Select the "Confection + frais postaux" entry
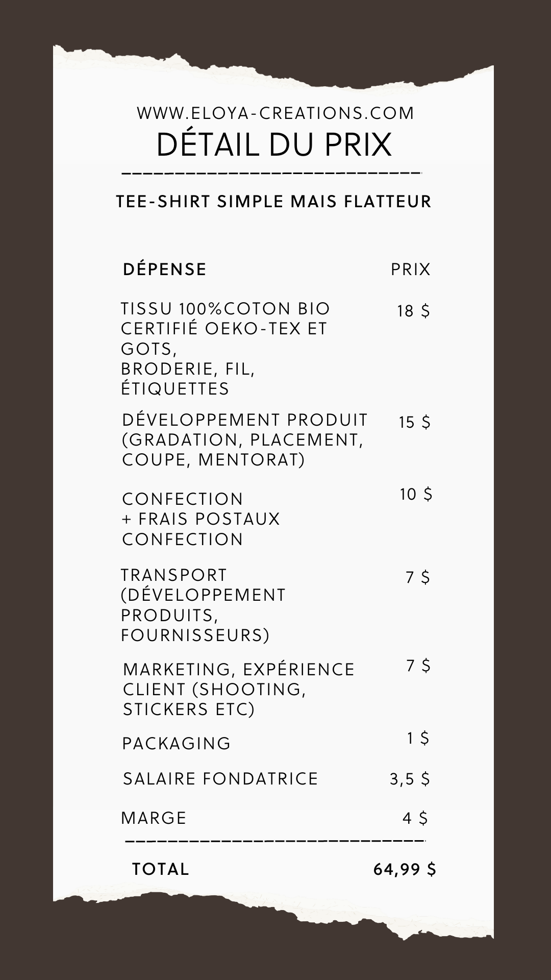The image size is (551, 980). point(201,519)
